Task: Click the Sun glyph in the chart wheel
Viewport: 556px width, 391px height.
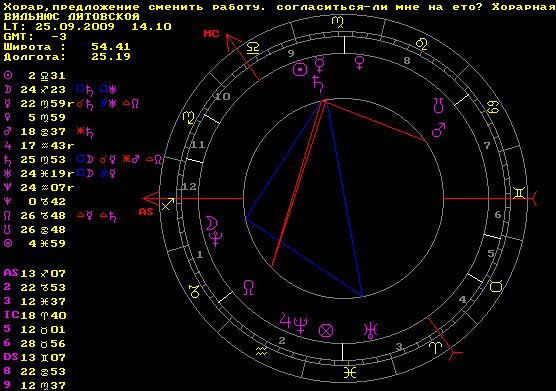Action: click(x=300, y=70)
